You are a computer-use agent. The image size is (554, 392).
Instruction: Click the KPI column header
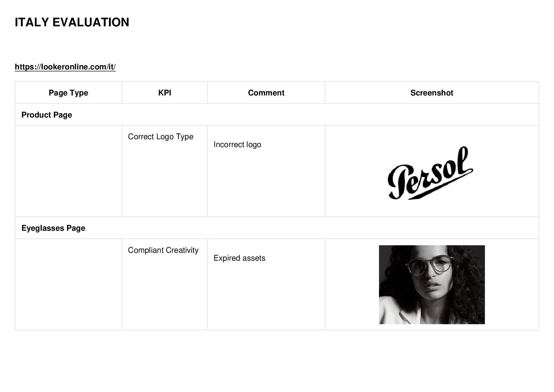point(164,93)
